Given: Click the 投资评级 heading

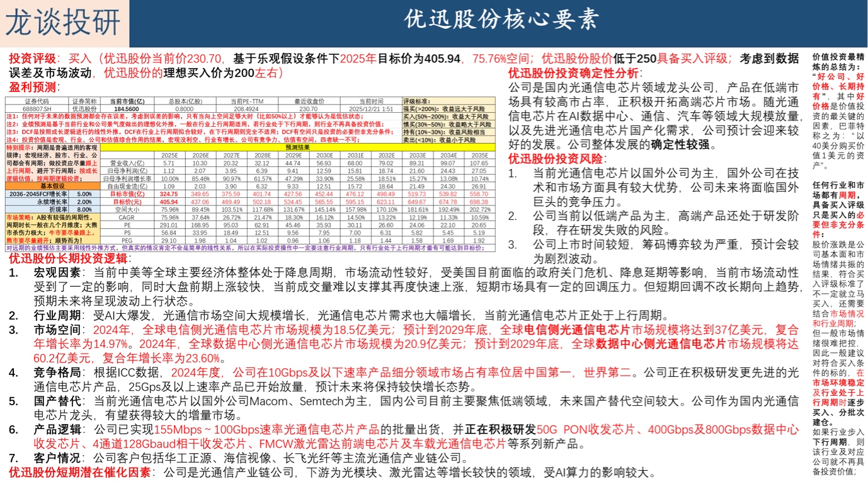Looking at the screenshot, I should pos(32,59).
